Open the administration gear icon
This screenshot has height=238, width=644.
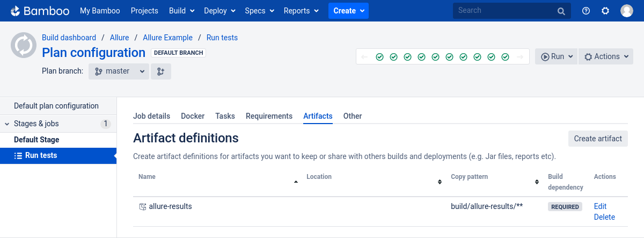(605, 11)
